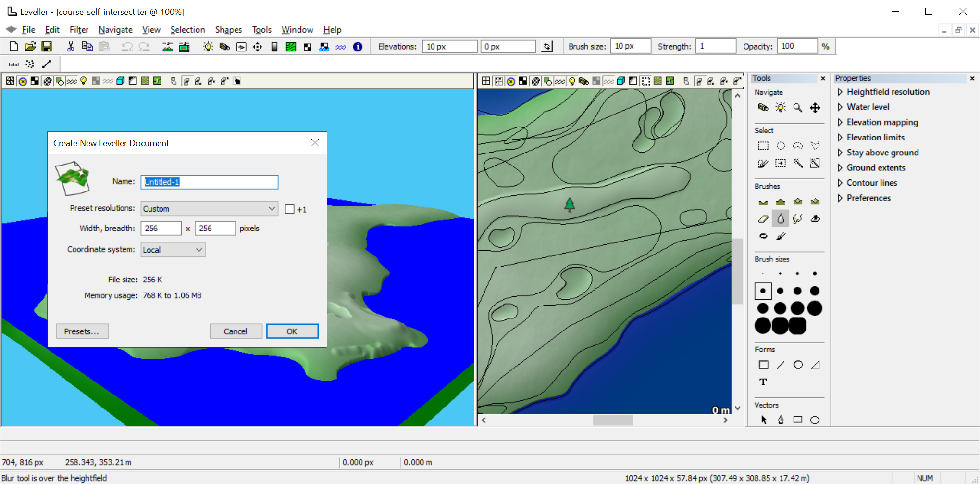This screenshot has width=980, height=484.
Task: Click the camera icon in main toolbar
Action: [x=224, y=47]
